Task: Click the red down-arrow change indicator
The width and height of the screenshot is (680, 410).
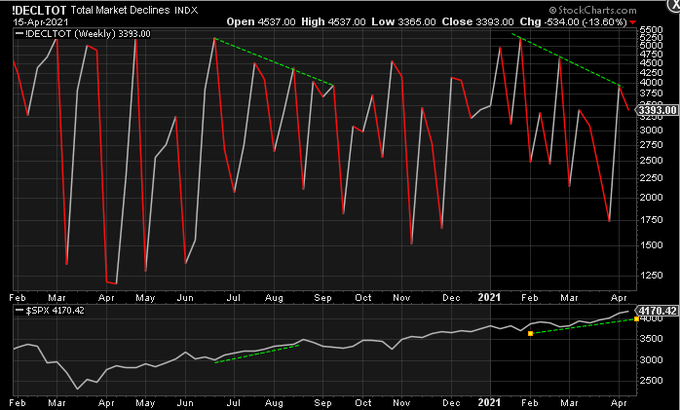Action: tap(633, 22)
